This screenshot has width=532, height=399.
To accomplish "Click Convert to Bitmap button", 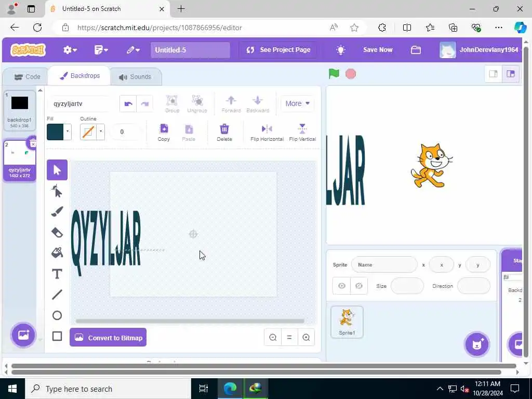I will (108, 337).
